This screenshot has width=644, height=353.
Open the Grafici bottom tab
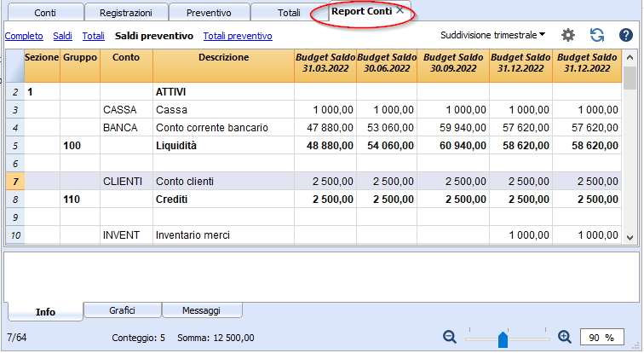click(122, 310)
